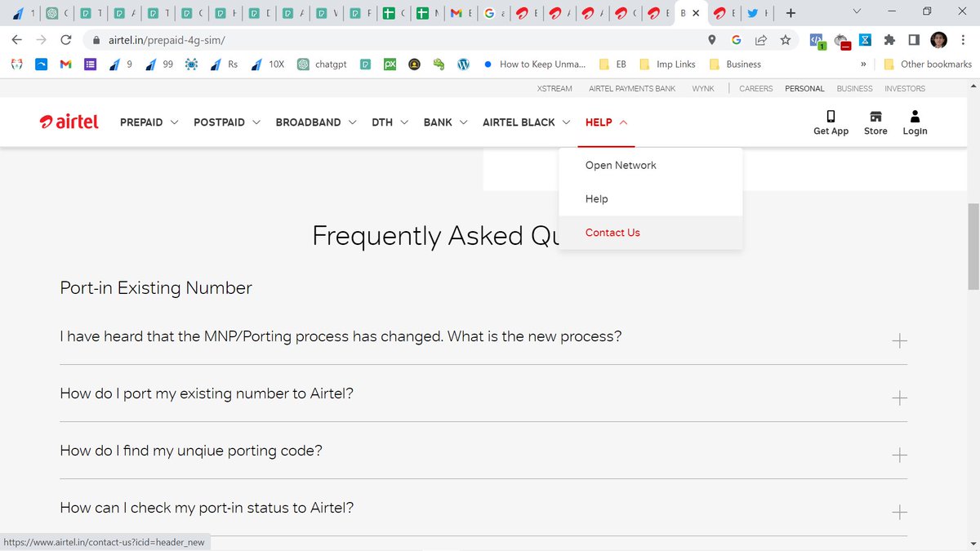Open the XSTREAM link
Screen dimensions: 980x551
tap(555, 88)
